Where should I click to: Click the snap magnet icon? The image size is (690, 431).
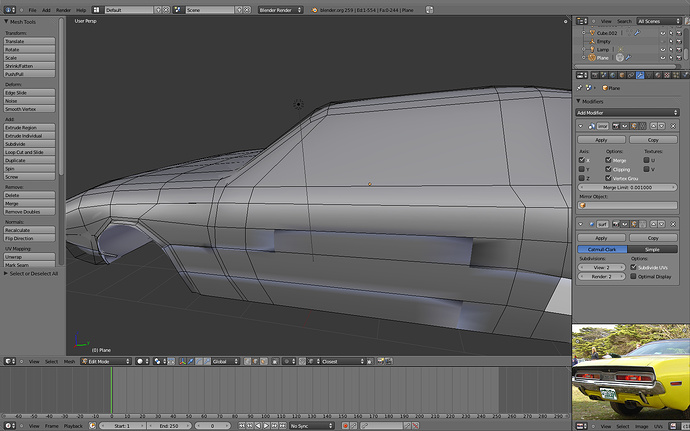pos(302,361)
